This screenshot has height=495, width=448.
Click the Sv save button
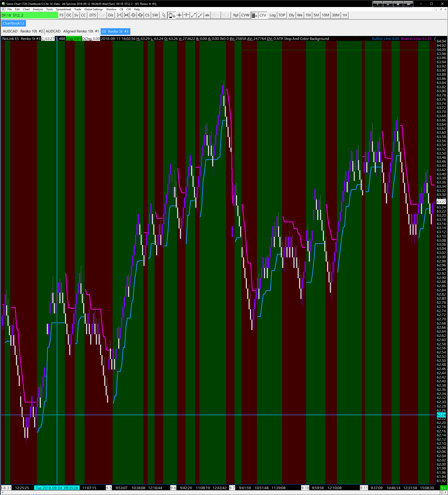pos(76,15)
